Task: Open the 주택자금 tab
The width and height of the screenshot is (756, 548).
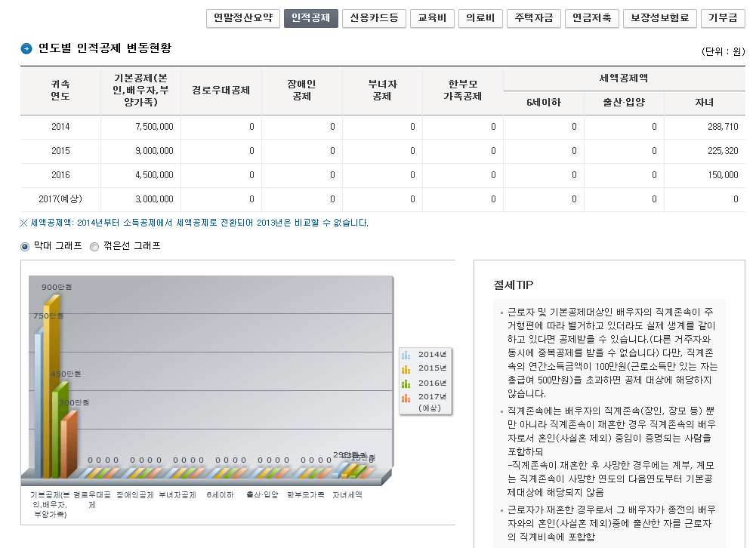Action: click(534, 18)
